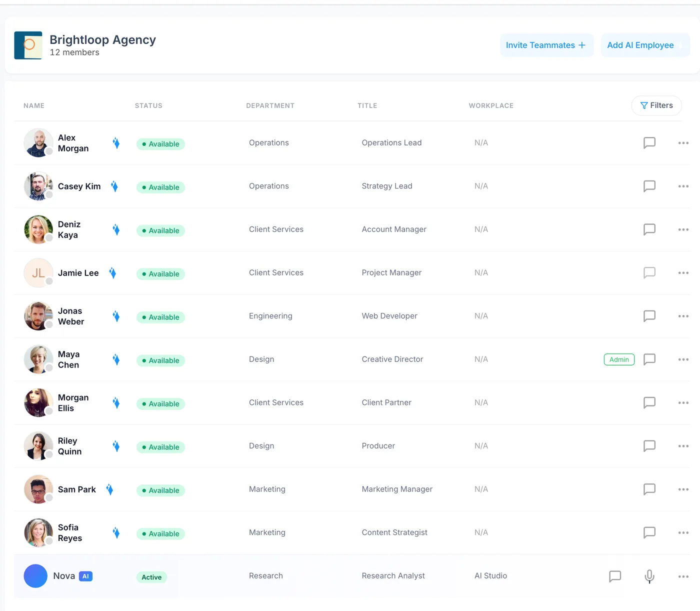Click Add AI Employee button
Screen dimensions: 700x611
point(645,45)
